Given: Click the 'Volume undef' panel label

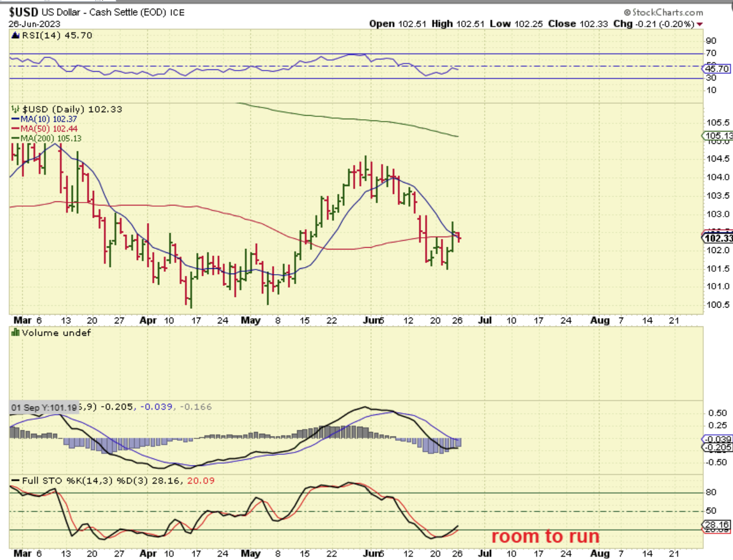Looking at the screenshot, I should (56, 333).
